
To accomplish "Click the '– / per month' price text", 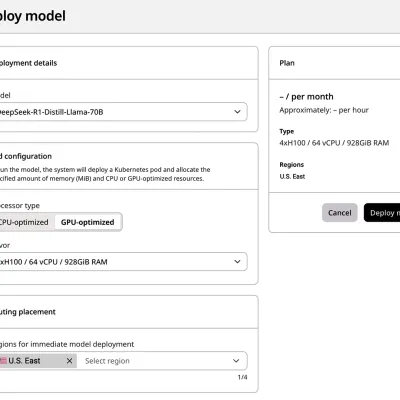I will [306, 97].
